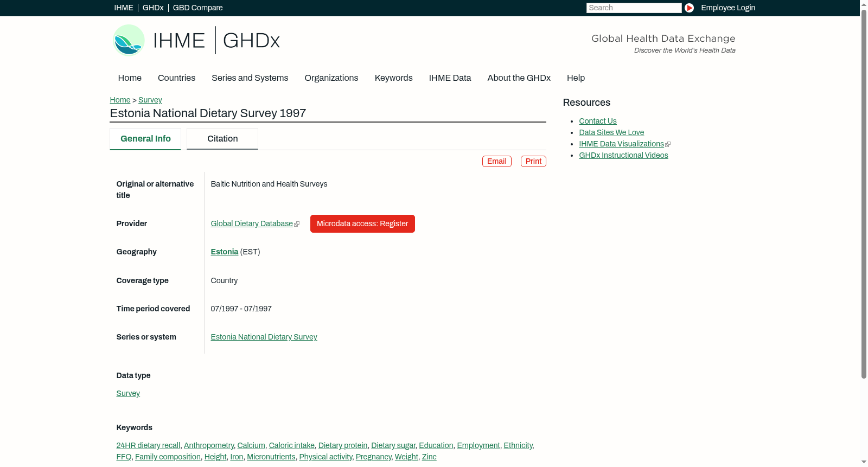Open the Dietary protein keyword

pos(343,446)
